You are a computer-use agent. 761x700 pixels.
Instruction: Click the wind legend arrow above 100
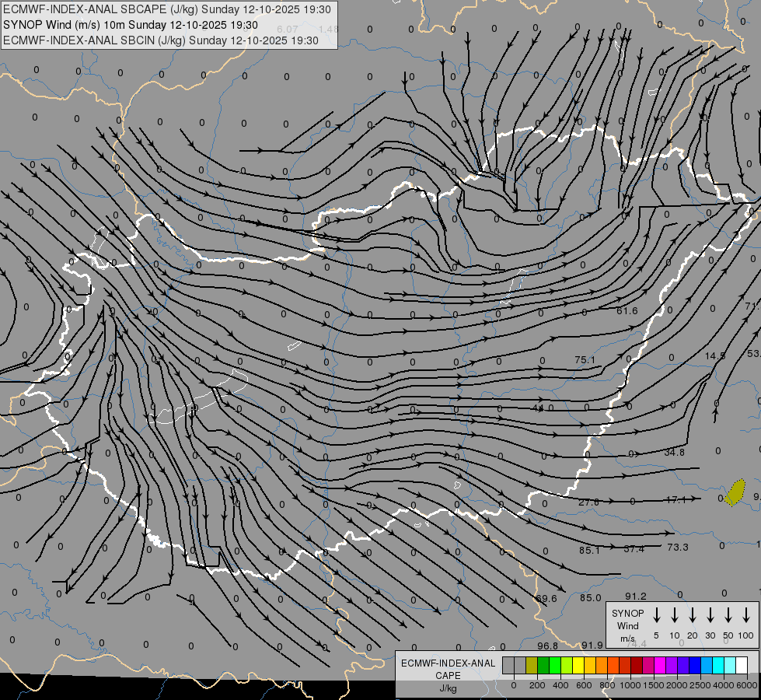[746, 615]
